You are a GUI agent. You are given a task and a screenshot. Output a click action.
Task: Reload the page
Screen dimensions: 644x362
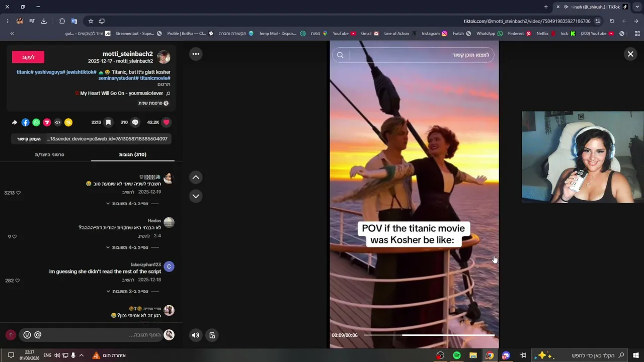(x=612, y=21)
